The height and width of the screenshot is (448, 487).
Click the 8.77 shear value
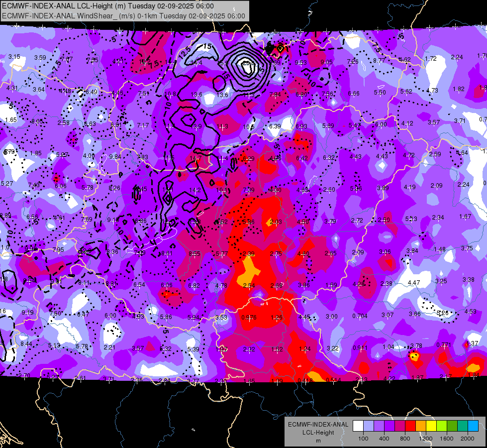[x=379, y=61]
